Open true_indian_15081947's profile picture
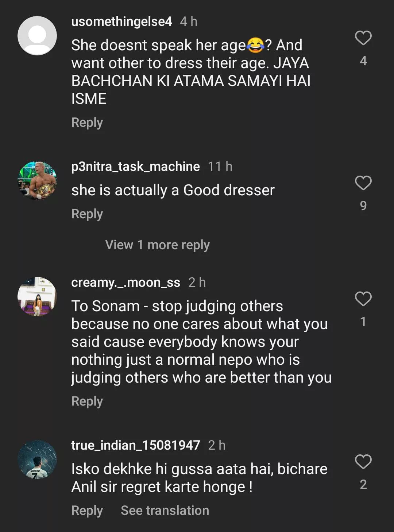Image resolution: width=394 pixels, height=532 pixels. point(37,459)
